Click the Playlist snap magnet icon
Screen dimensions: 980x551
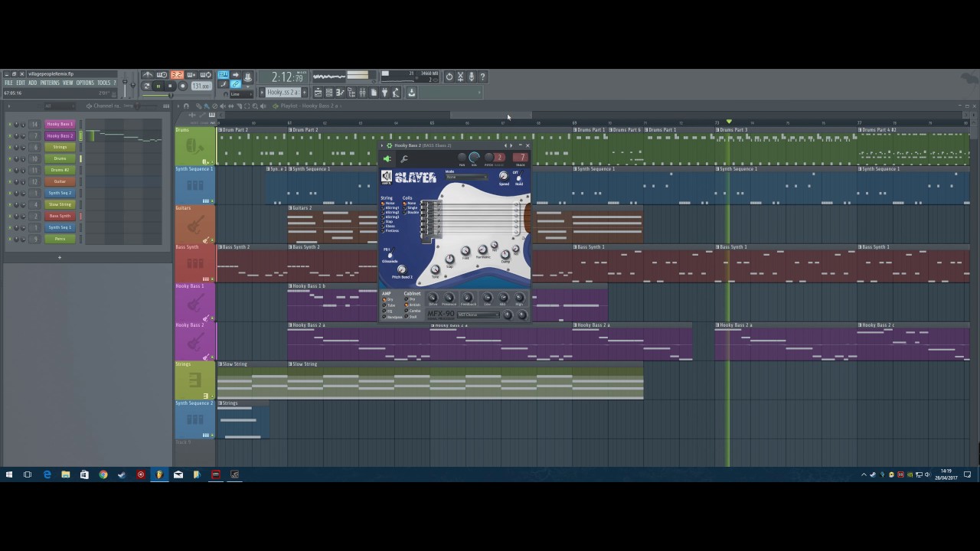coord(186,106)
